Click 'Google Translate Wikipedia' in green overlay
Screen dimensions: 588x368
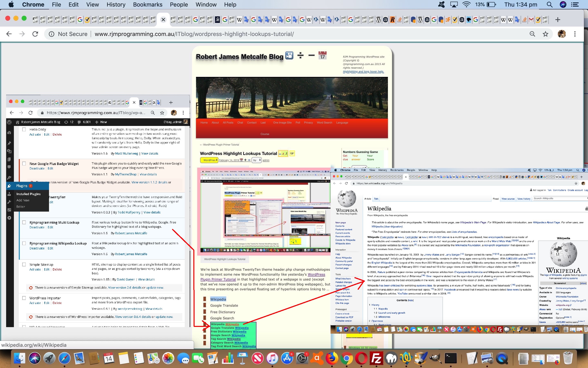pyautogui.click(x=230, y=328)
